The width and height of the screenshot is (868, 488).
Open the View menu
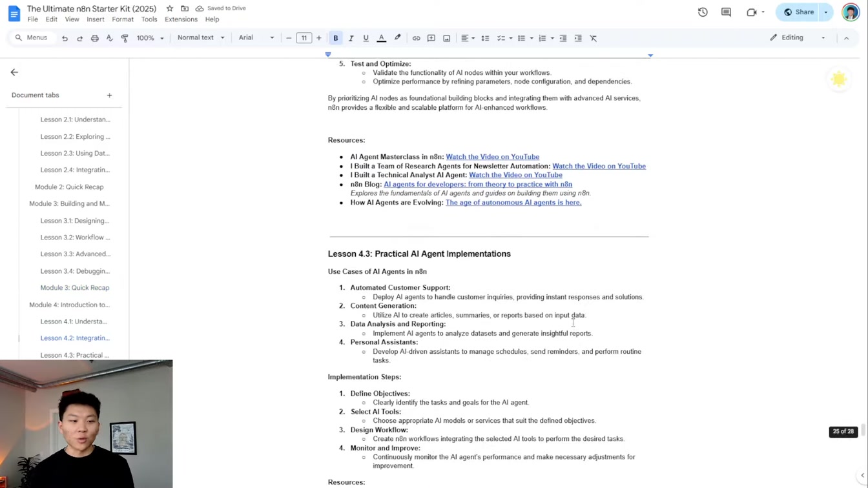72,19
